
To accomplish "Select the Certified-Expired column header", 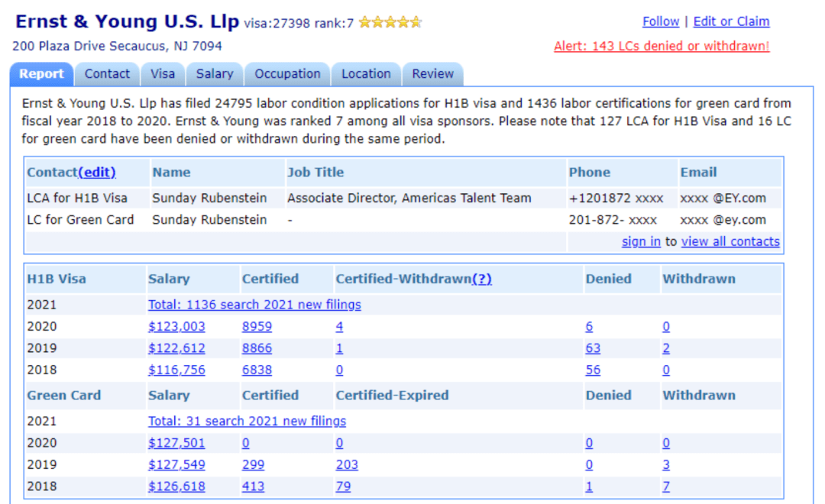I will [392, 396].
